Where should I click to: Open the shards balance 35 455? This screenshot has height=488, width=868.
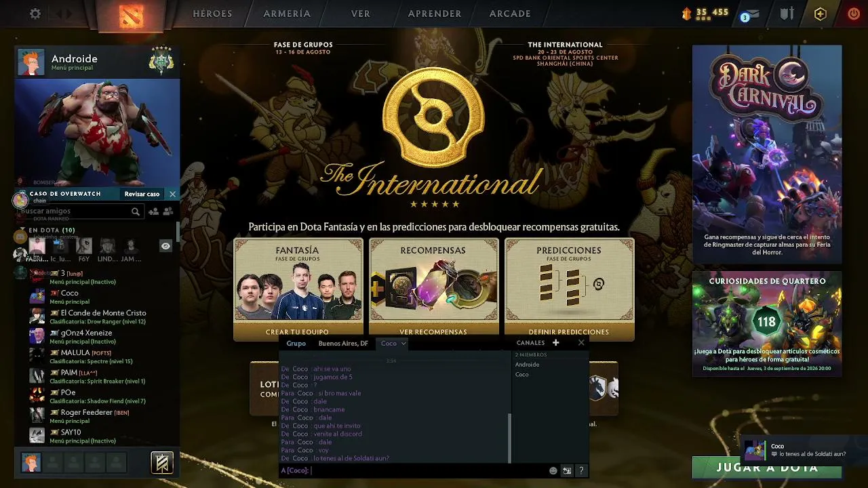point(705,13)
